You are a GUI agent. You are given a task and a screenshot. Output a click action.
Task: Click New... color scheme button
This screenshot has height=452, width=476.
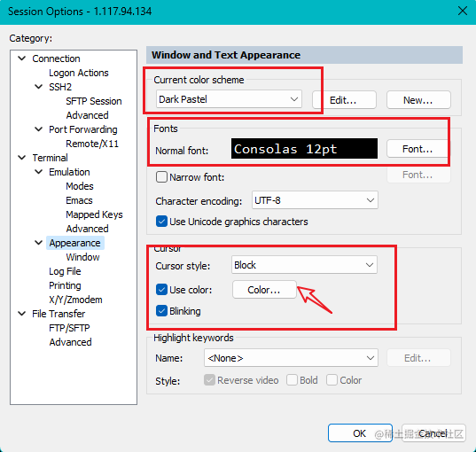tap(418, 100)
